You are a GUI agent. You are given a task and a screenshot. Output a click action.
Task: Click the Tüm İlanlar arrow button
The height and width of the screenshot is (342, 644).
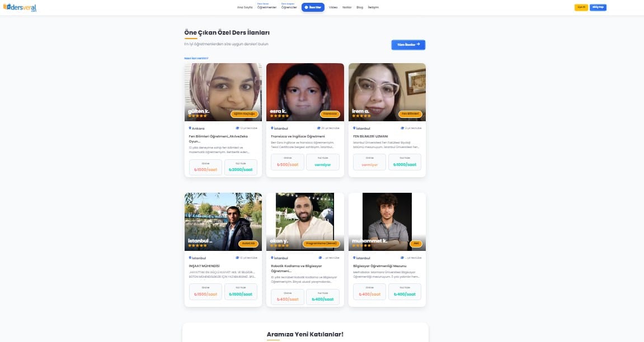(408, 45)
